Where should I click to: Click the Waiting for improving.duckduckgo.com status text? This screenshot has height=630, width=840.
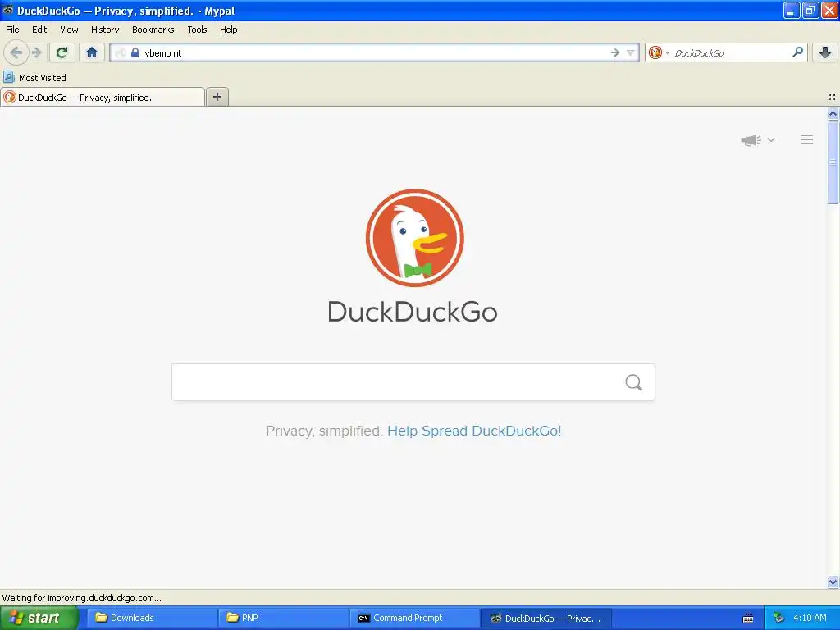pos(81,598)
